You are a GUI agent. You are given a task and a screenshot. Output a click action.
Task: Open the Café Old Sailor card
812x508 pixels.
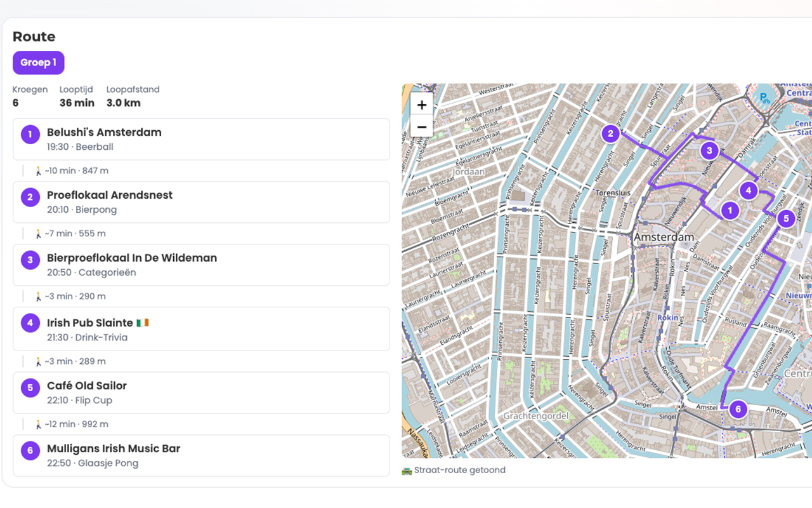tap(201, 392)
